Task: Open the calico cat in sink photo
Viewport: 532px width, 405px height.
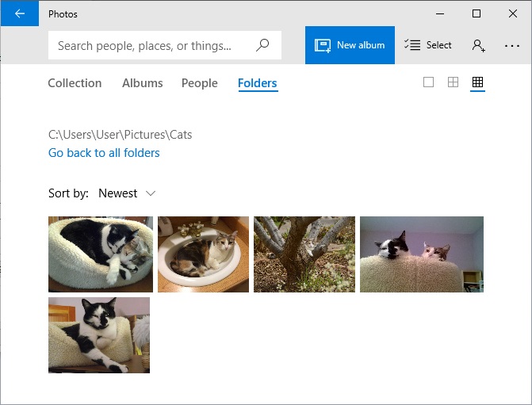Action: (203, 254)
